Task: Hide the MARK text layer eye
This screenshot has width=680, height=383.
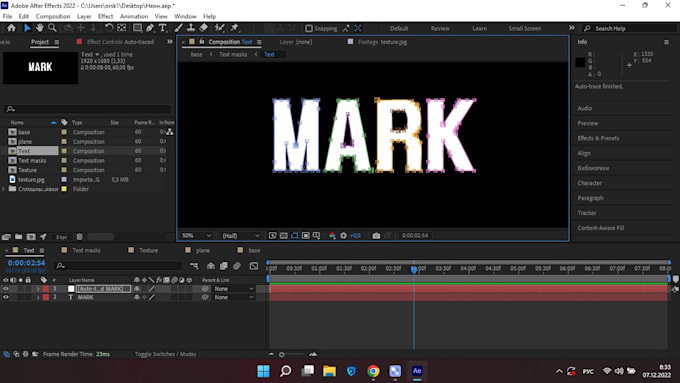Action: (x=6, y=297)
